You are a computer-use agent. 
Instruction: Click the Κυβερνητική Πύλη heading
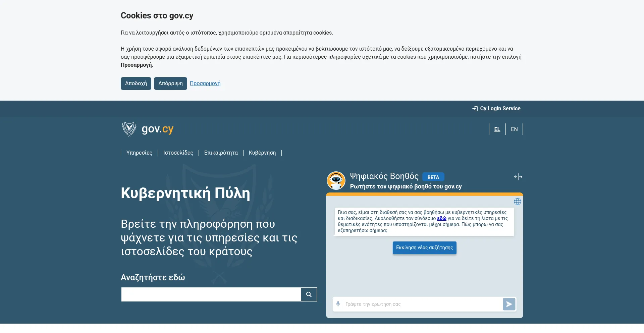tap(185, 193)
